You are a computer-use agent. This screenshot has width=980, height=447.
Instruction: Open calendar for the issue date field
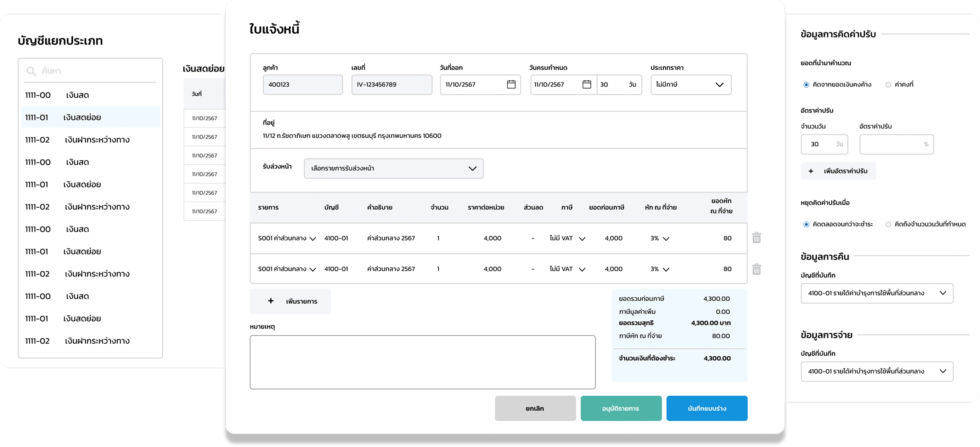click(x=511, y=84)
